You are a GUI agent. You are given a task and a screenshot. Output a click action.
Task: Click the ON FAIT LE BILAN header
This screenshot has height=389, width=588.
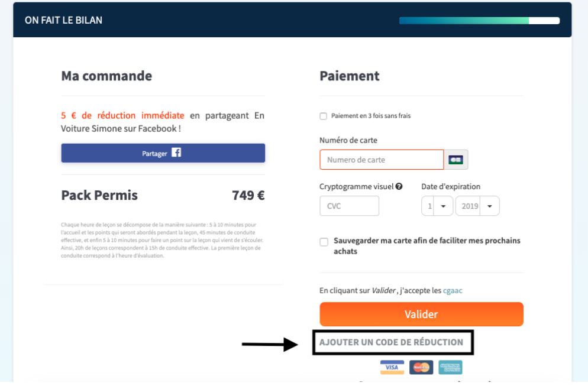coord(63,20)
